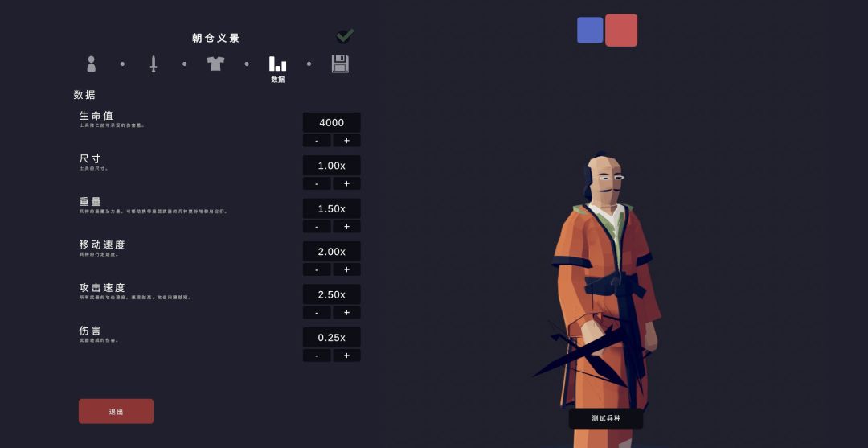Open the shirt clothing tab icon
The height and width of the screenshot is (448, 868).
[215, 63]
